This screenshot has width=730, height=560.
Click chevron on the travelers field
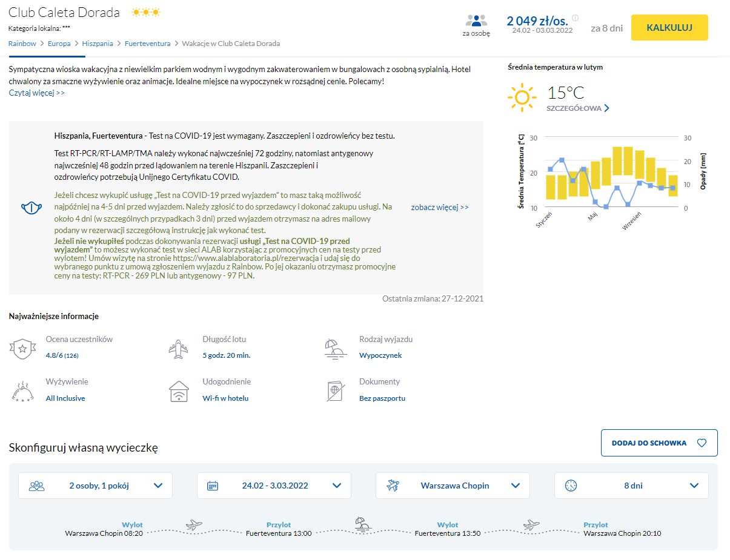point(158,486)
